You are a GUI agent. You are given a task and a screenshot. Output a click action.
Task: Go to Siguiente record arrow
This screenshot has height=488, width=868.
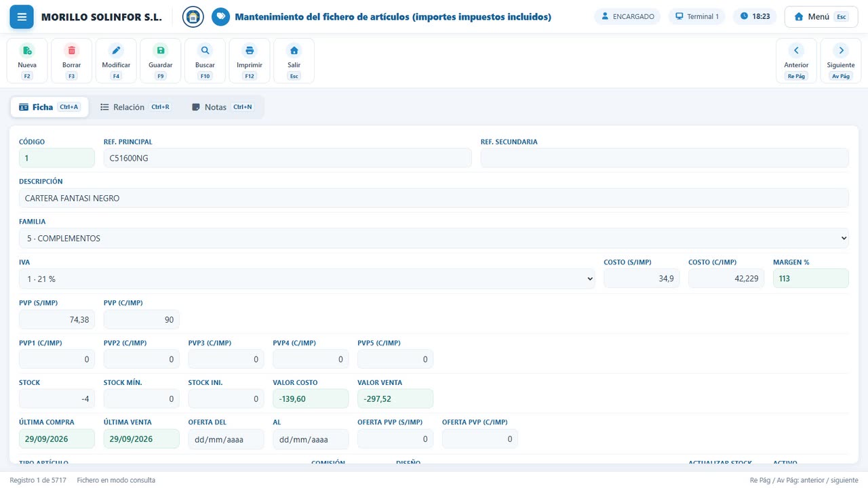(x=841, y=50)
